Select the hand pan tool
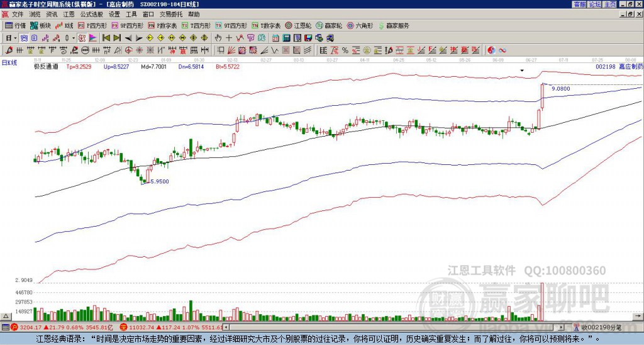 tap(218, 38)
